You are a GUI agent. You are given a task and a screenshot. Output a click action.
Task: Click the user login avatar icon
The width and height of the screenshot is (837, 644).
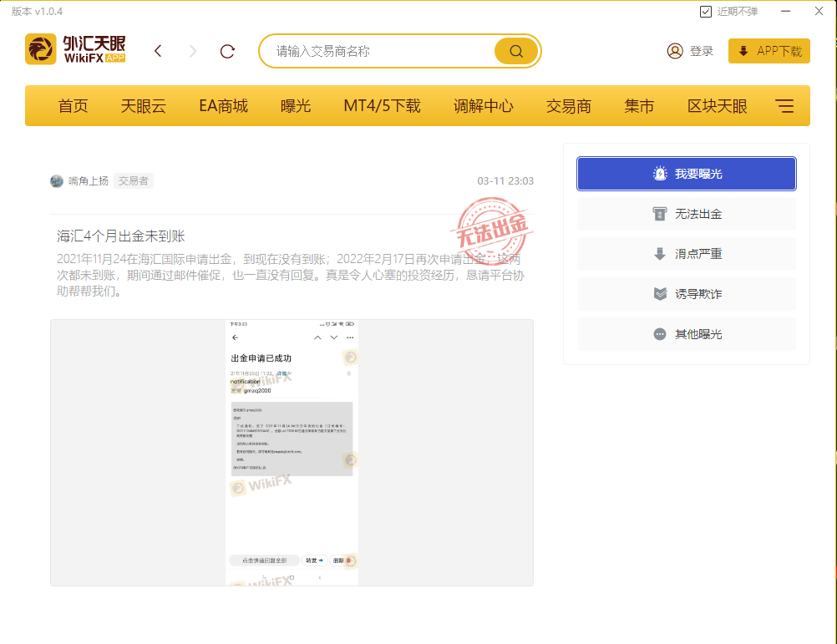click(675, 51)
